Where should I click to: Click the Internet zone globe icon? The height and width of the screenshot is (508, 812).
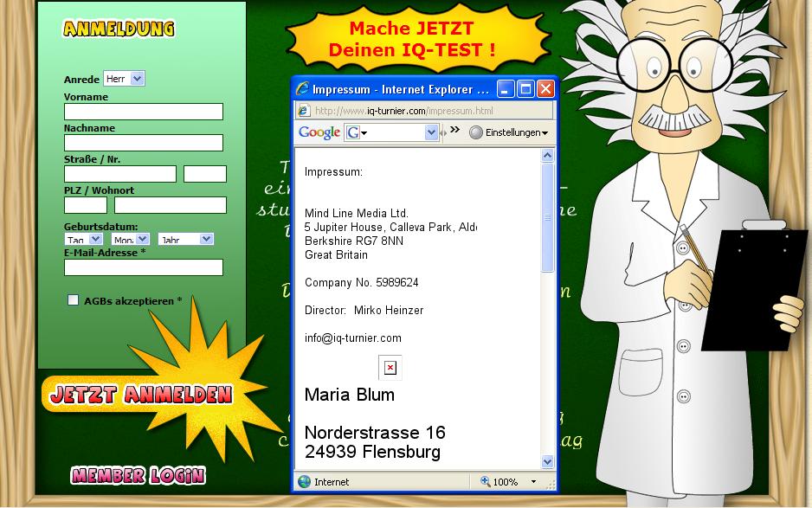[x=304, y=482]
